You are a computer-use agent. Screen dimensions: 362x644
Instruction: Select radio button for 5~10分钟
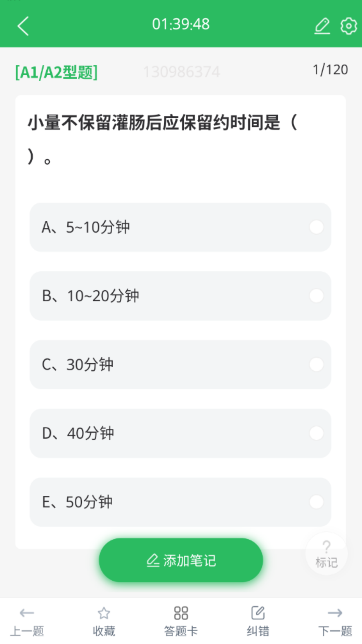pyautogui.click(x=316, y=227)
